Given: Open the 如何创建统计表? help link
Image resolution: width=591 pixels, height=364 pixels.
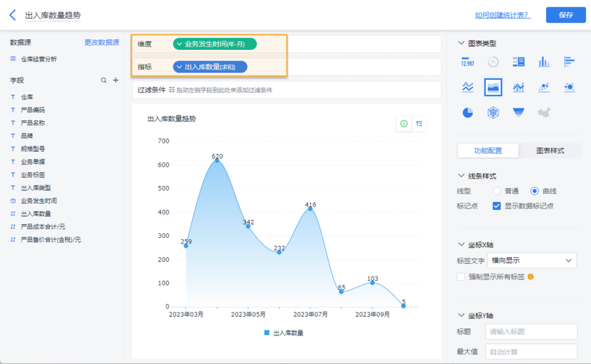Looking at the screenshot, I should (x=503, y=15).
